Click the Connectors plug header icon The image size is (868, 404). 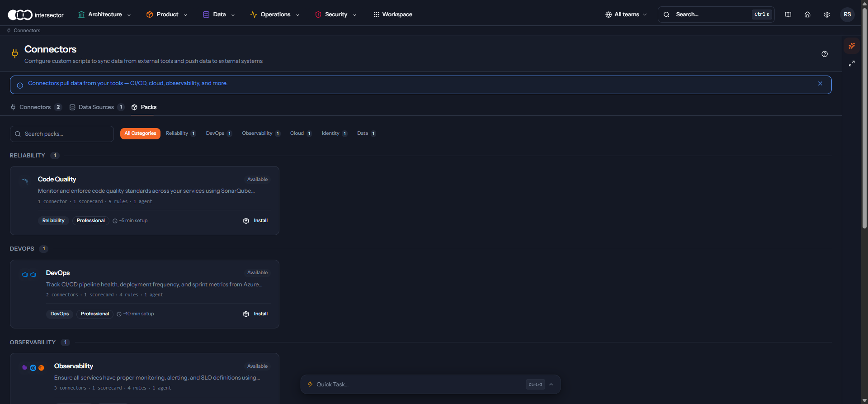(14, 54)
